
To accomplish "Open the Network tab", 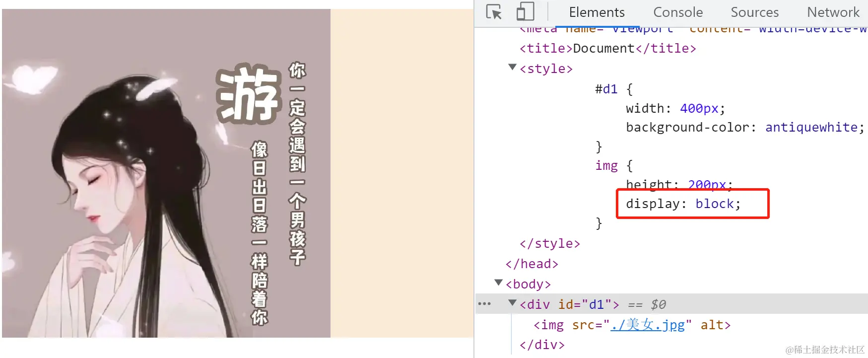I will pos(833,12).
